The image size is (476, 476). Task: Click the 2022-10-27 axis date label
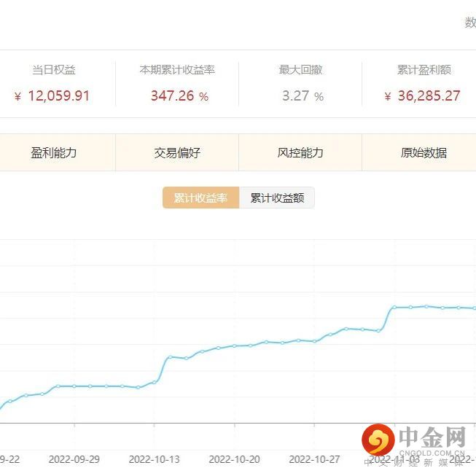[314, 459]
